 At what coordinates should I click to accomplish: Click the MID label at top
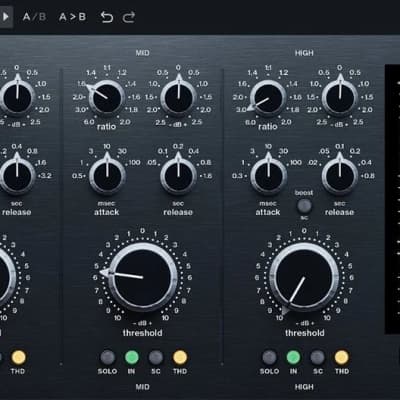142,53
